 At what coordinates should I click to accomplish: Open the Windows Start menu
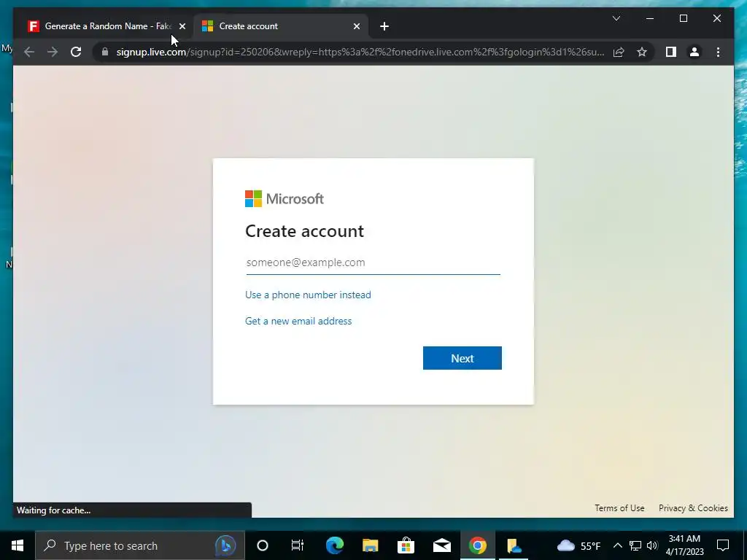pos(18,545)
